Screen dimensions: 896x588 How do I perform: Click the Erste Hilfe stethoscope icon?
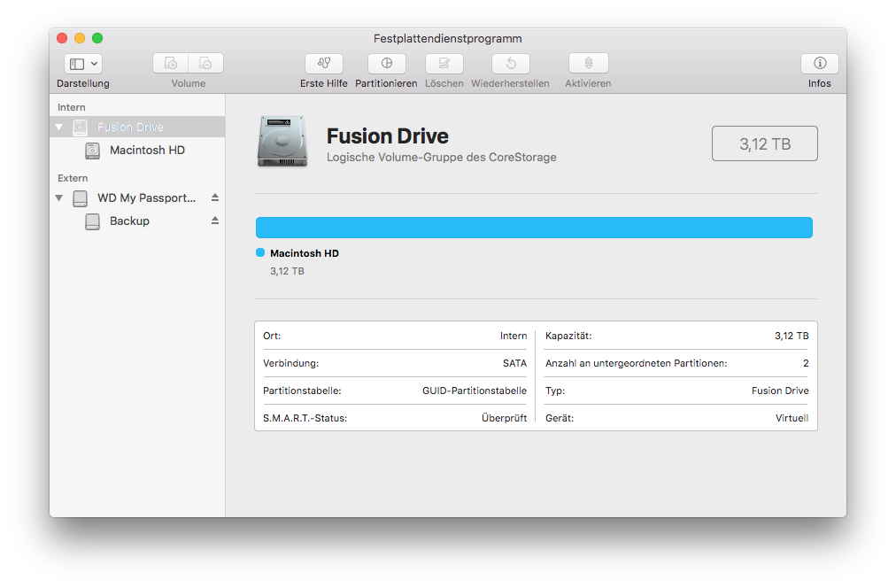(x=324, y=64)
